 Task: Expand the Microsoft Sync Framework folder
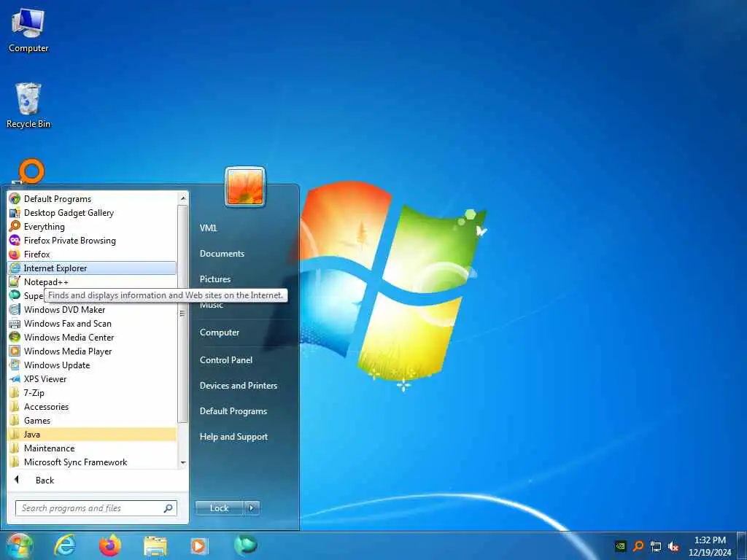pos(93,462)
